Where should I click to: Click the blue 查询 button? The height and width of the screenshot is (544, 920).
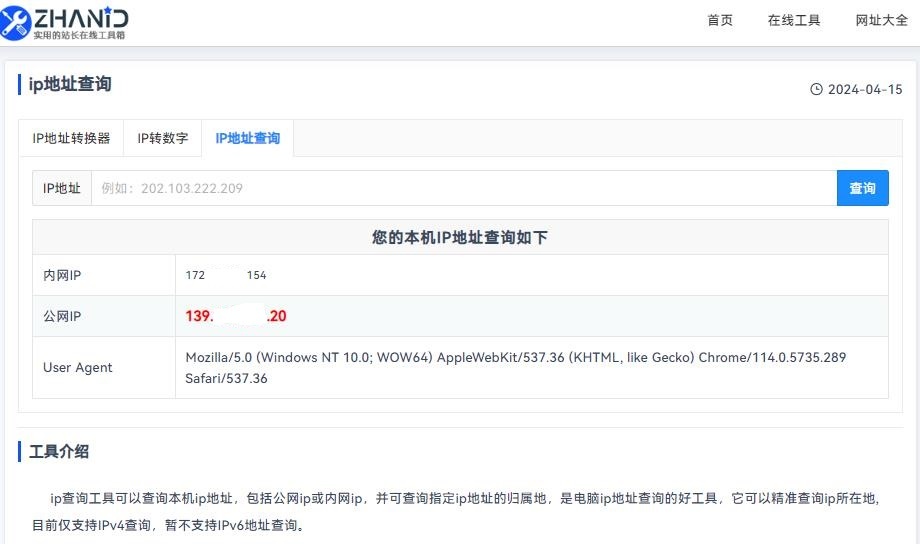click(862, 188)
